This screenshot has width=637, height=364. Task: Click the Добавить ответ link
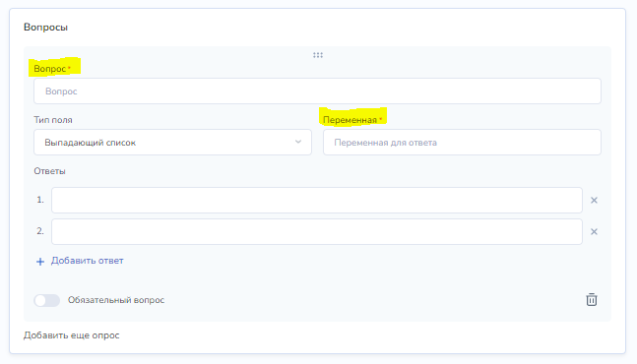pos(87,261)
